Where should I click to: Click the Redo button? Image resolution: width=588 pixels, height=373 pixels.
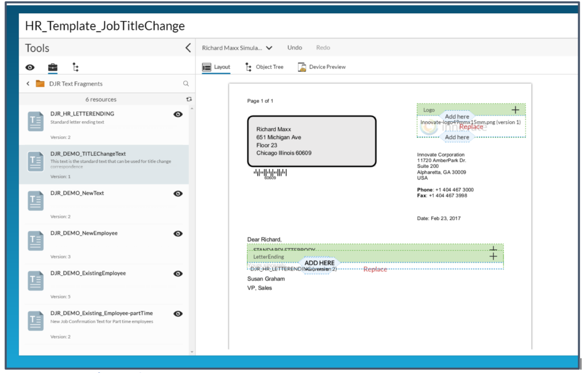point(323,48)
